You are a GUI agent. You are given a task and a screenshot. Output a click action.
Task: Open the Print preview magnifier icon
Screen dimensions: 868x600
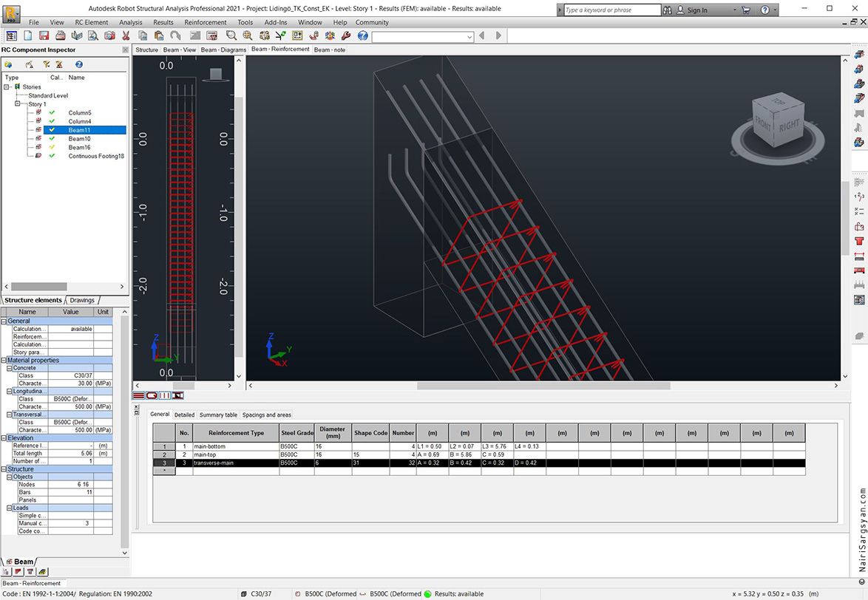93,35
